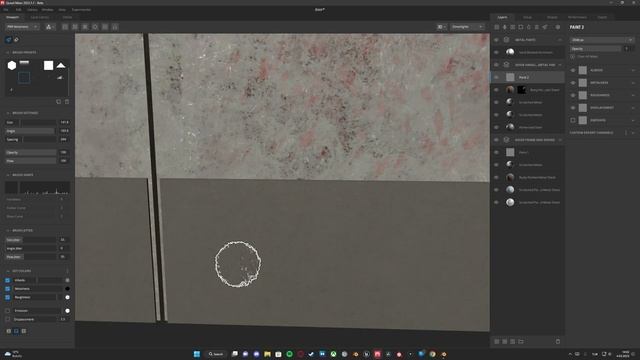Click the first icon at Layers panel bottom
Screen dimensions: 640x360
click(497, 342)
